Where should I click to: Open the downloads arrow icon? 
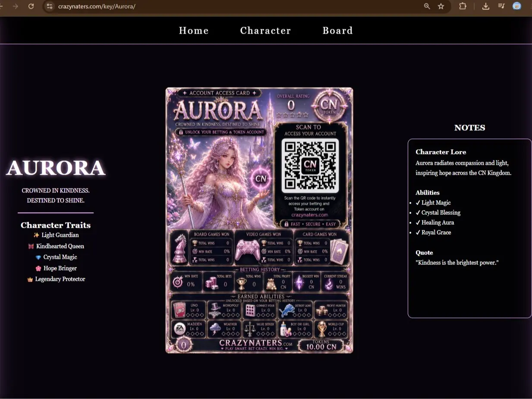click(x=486, y=6)
